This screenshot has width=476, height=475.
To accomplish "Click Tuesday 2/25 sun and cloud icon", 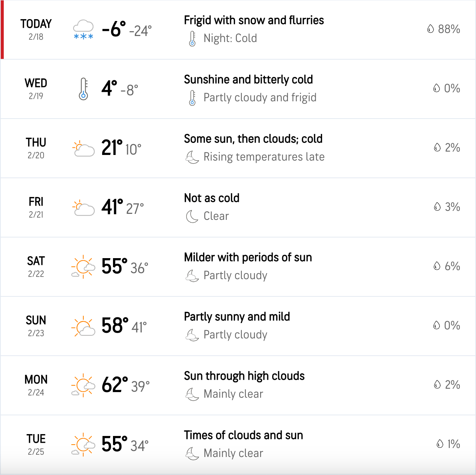I will tap(83, 445).
